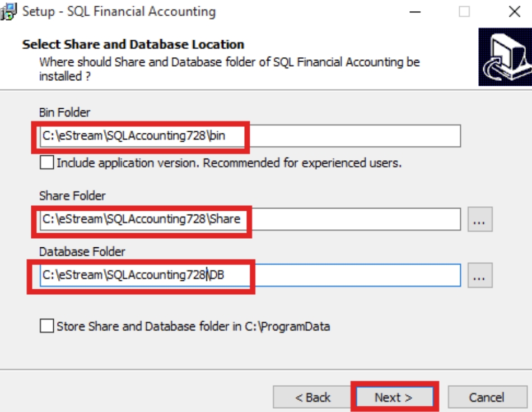Click the setup installer icon in title bar

click(9, 11)
